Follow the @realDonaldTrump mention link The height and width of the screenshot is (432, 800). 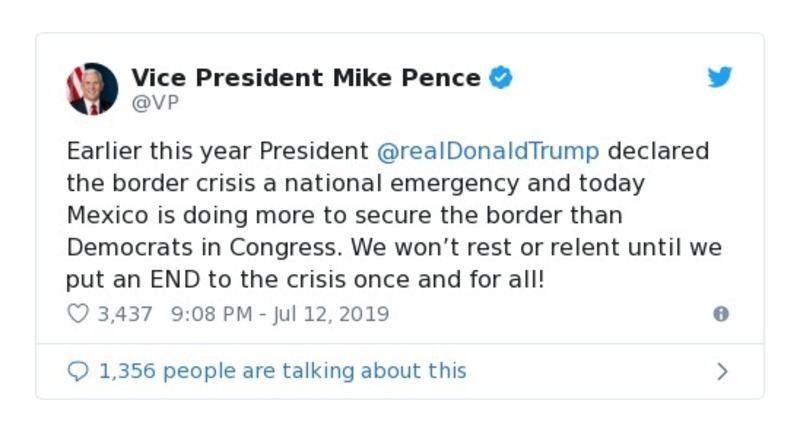(x=489, y=152)
